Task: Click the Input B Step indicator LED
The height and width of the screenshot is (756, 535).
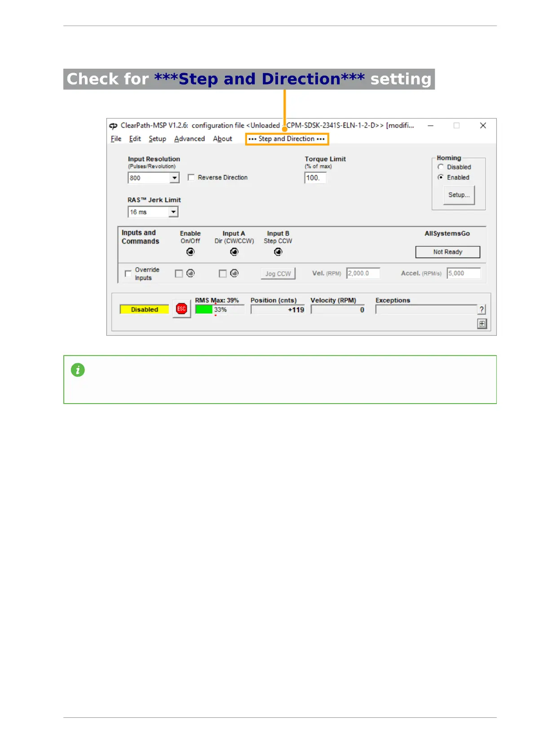Action: coord(278,252)
